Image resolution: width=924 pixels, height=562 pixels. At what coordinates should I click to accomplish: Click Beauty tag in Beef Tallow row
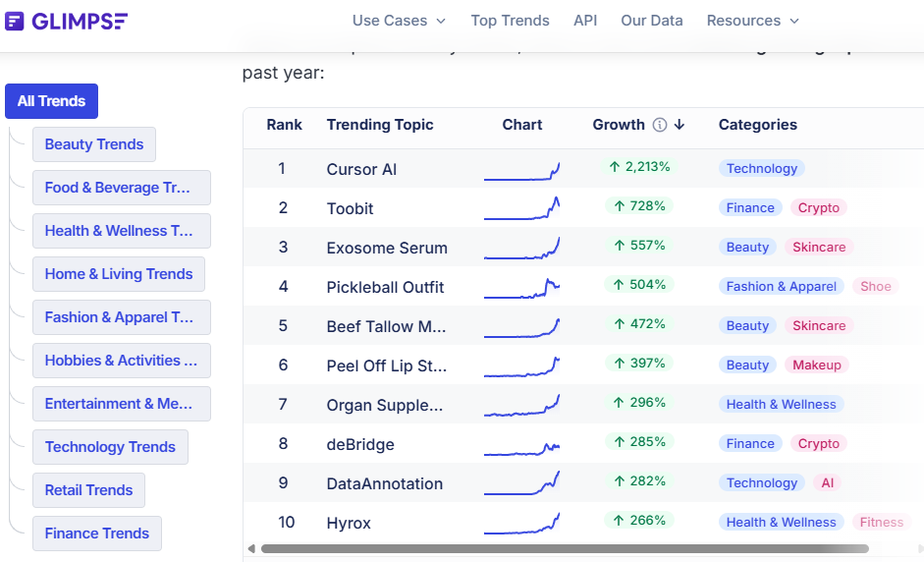point(747,325)
